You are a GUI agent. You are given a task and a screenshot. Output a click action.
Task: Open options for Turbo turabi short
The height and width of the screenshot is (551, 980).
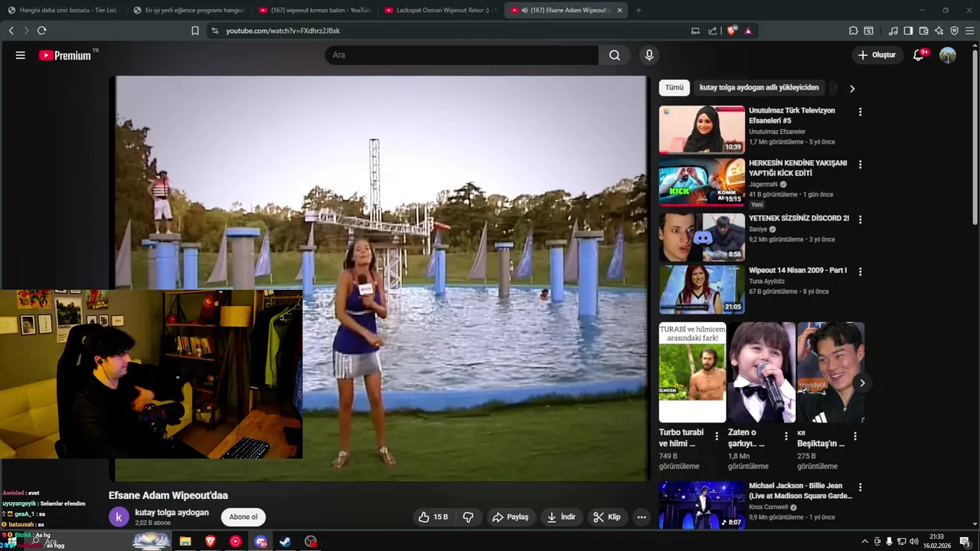coord(717,436)
